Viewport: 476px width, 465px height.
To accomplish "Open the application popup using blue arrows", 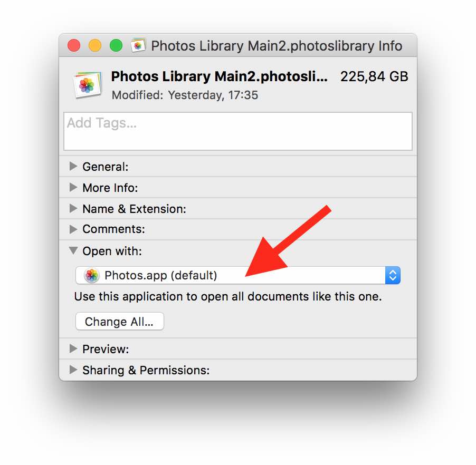I will (x=393, y=275).
